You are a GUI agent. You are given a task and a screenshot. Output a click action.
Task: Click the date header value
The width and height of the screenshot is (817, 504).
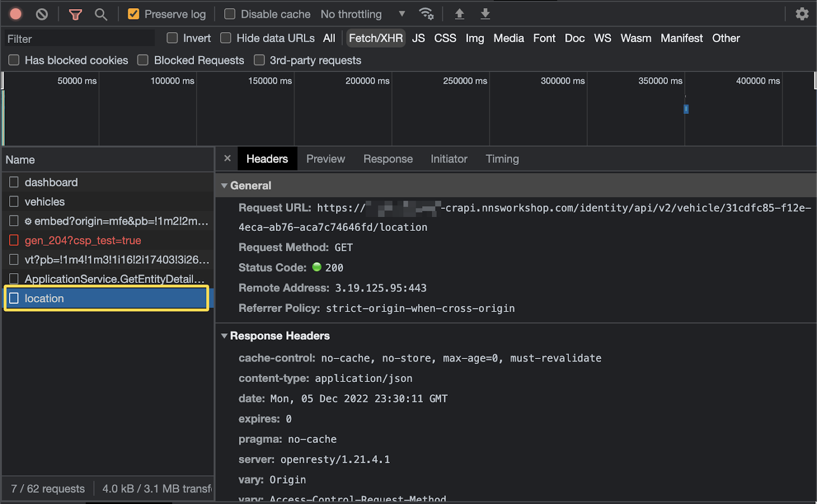[x=359, y=399]
